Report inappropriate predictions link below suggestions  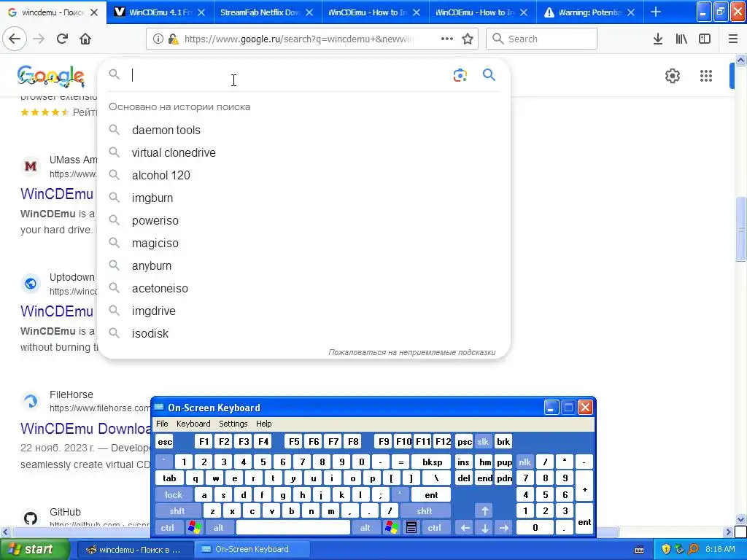pyautogui.click(x=412, y=352)
